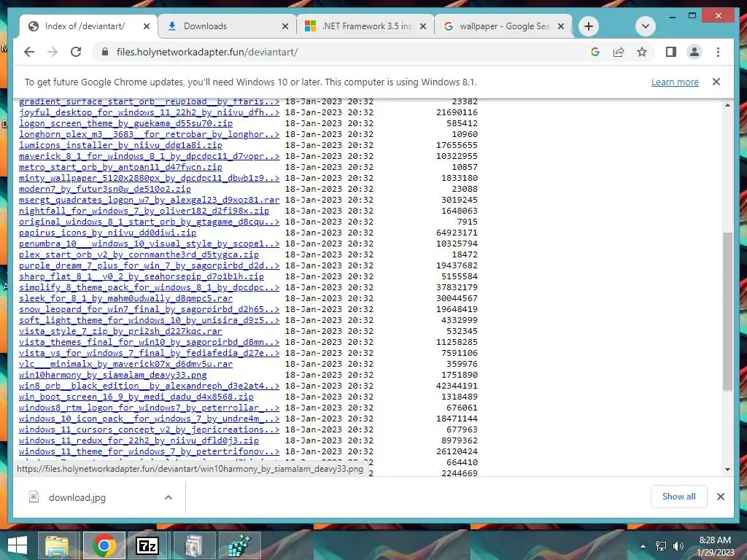Screen dimensions: 747x560
Task: Open msergt_quadrates_logon_w7 rar link
Action: (149, 200)
